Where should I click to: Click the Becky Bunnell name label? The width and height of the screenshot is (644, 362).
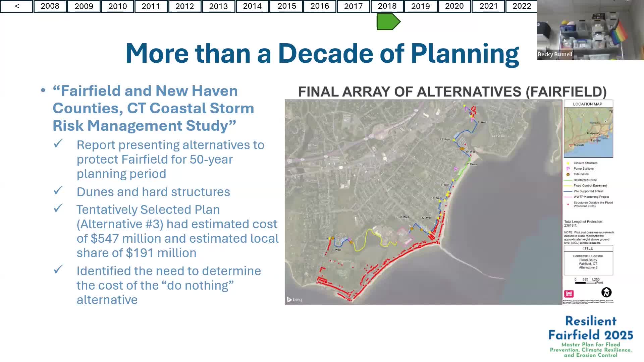[555, 54]
